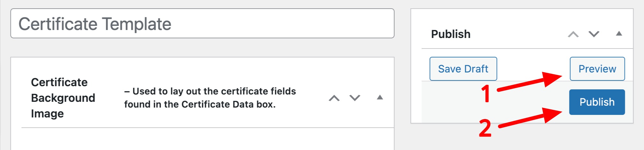Focus the Certificate Template title field
The width and height of the screenshot is (644, 150).
point(202,24)
